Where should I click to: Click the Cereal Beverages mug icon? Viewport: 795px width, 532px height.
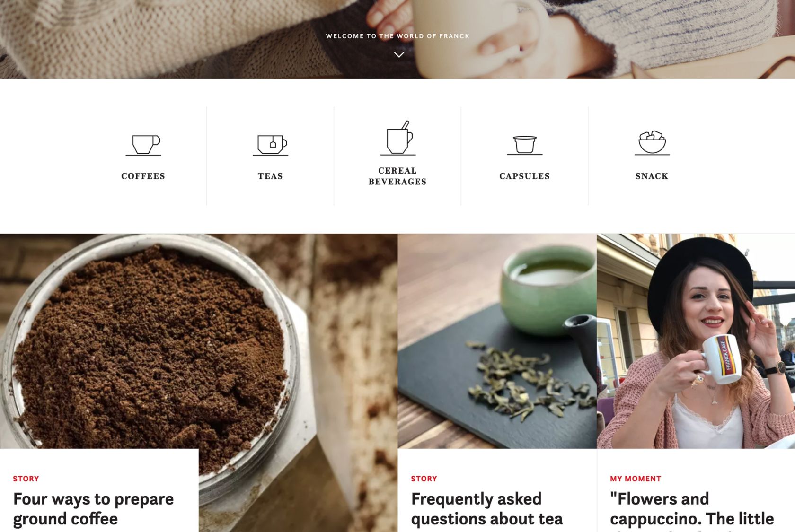tap(398, 138)
